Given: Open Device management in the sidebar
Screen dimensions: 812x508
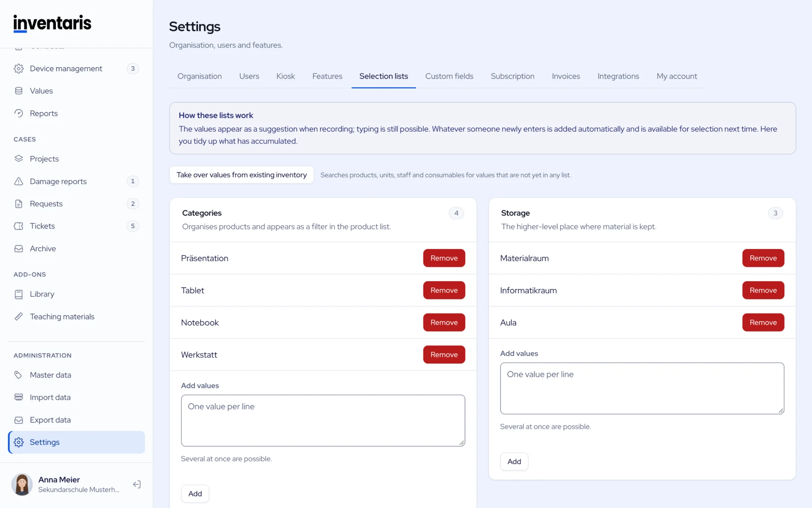Looking at the screenshot, I should point(77,69).
